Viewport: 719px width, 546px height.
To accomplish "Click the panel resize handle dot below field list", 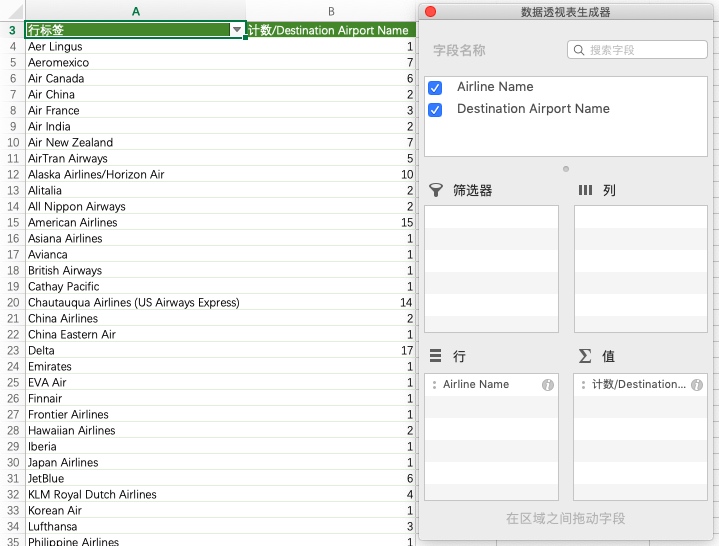I will pos(566,169).
